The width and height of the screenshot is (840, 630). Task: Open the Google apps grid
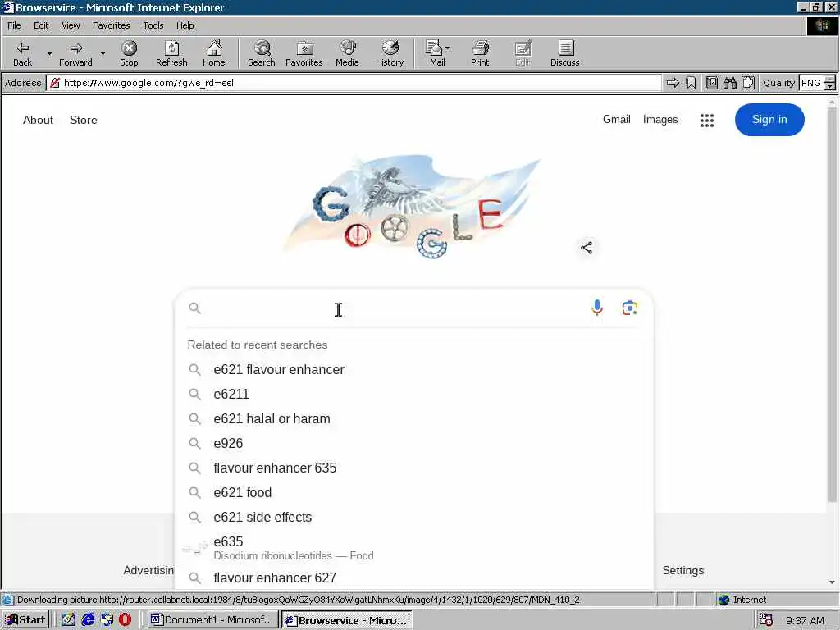[707, 121]
